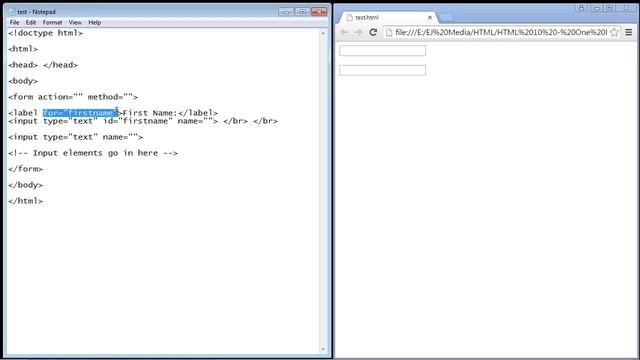Open the Format menu in Notepad
This screenshot has width=640, height=360.
pos(52,22)
